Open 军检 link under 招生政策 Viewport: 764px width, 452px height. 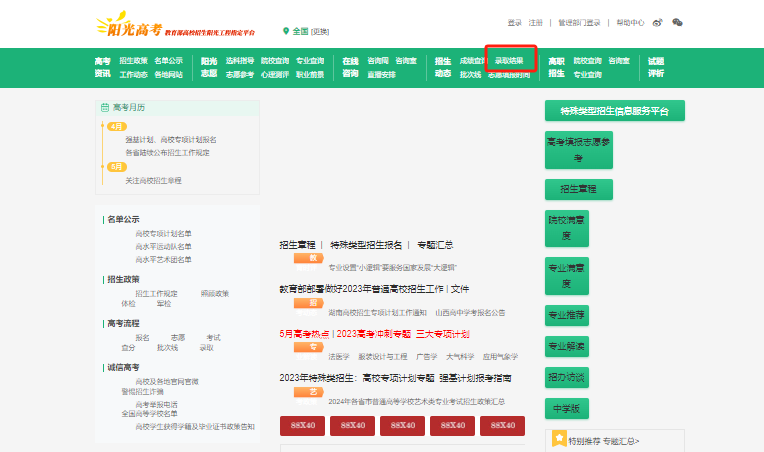point(164,304)
